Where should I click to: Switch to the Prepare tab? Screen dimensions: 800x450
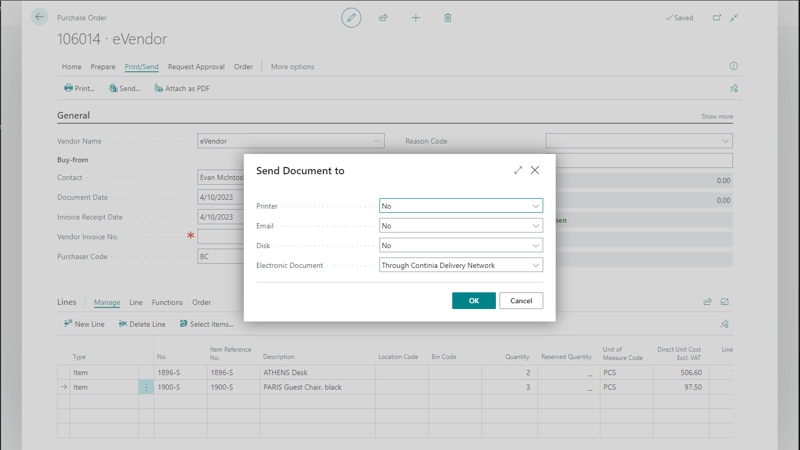point(103,67)
